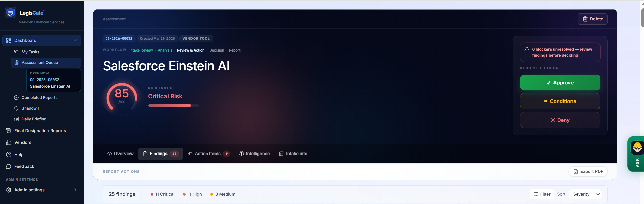
Task: Click the Overview eye icon
Action: [x=110, y=154]
